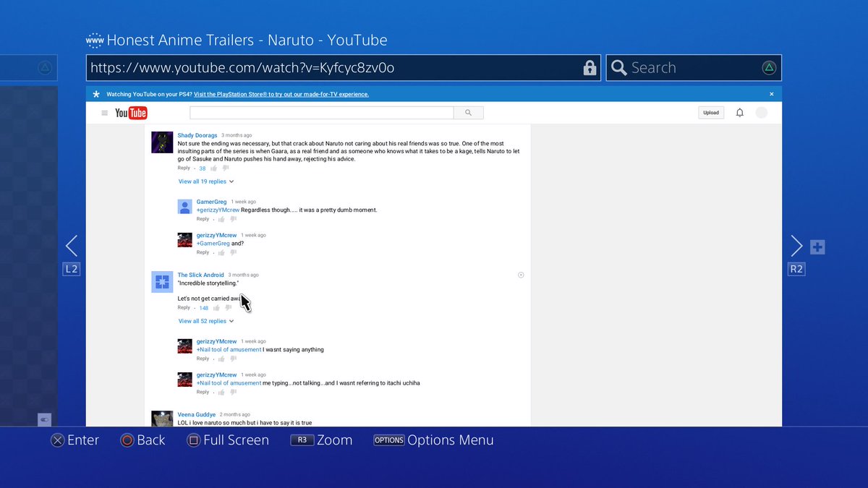
Task: Click the Upload button
Action: click(x=711, y=113)
